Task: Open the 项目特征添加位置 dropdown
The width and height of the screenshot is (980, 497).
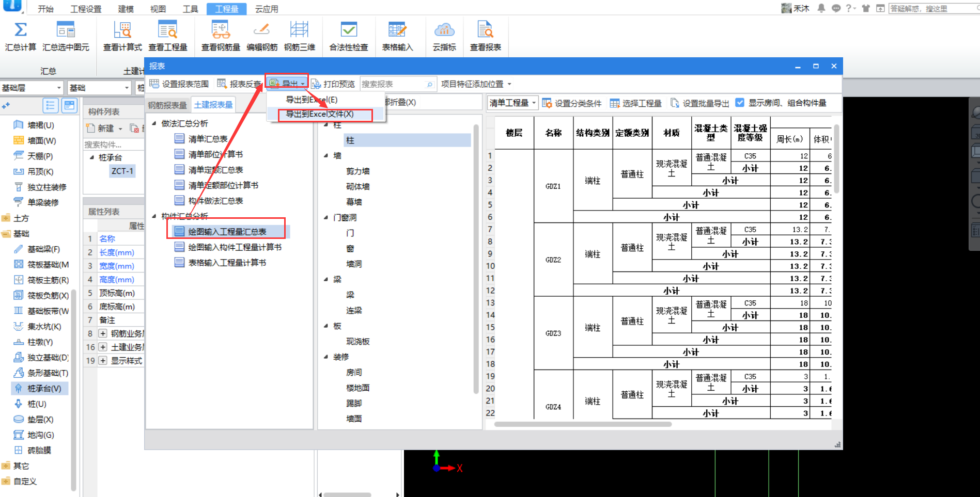Action: point(476,84)
